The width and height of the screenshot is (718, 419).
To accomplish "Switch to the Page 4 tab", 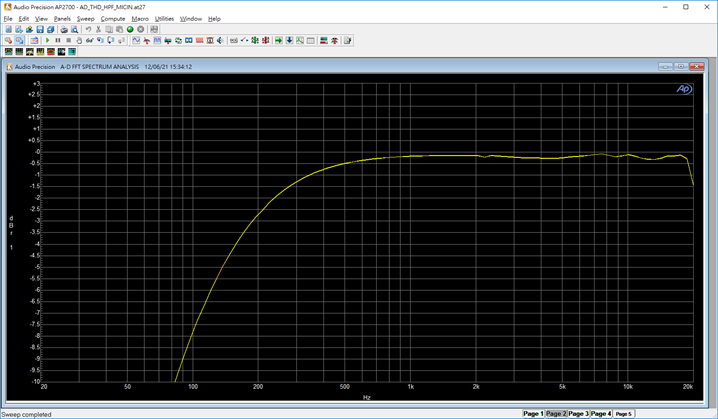I will (x=601, y=413).
